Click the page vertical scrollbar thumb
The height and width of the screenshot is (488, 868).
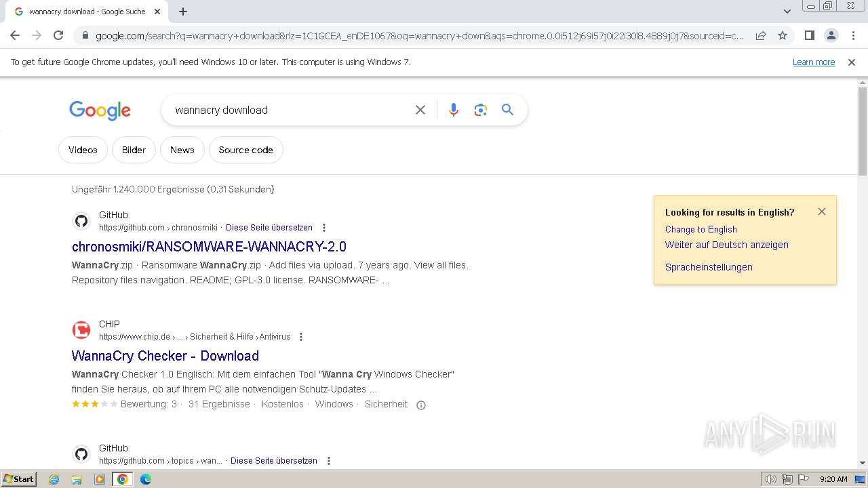[x=863, y=131]
